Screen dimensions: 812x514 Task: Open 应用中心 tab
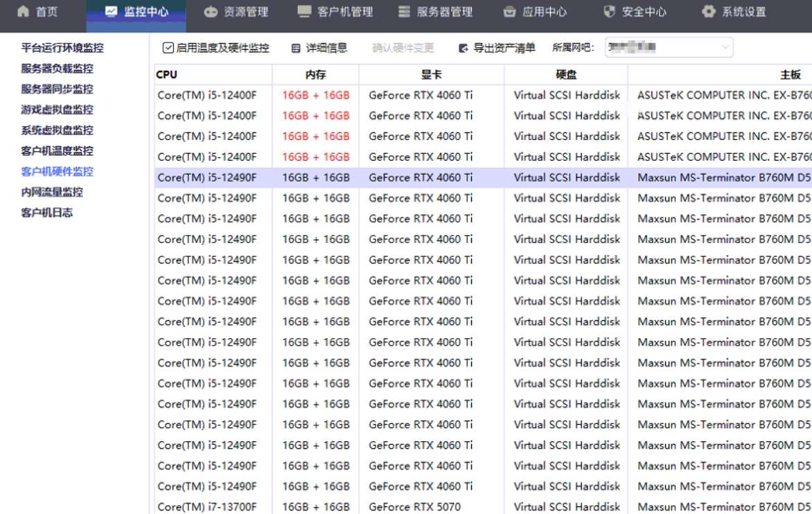[534, 11]
